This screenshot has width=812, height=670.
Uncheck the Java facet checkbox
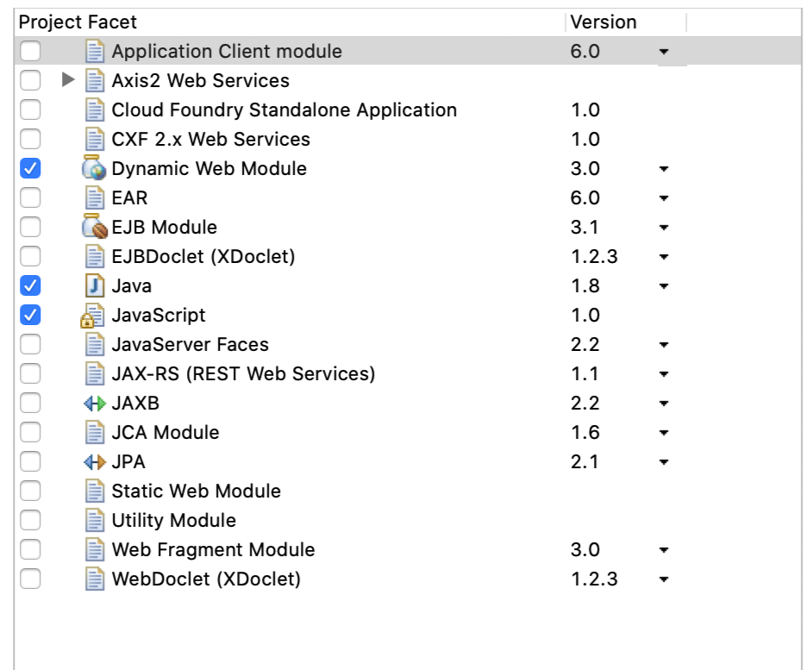(x=30, y=285)
